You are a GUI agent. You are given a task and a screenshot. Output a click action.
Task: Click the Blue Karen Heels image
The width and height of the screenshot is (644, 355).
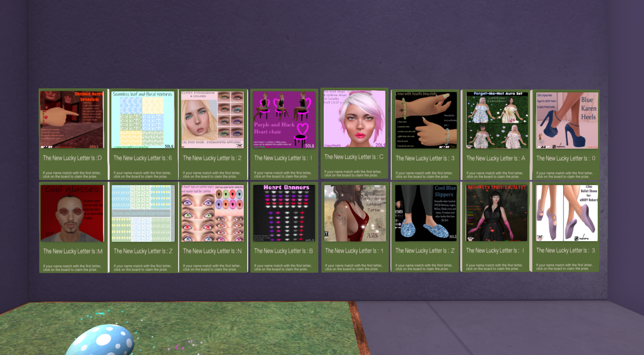click(567, 120)
